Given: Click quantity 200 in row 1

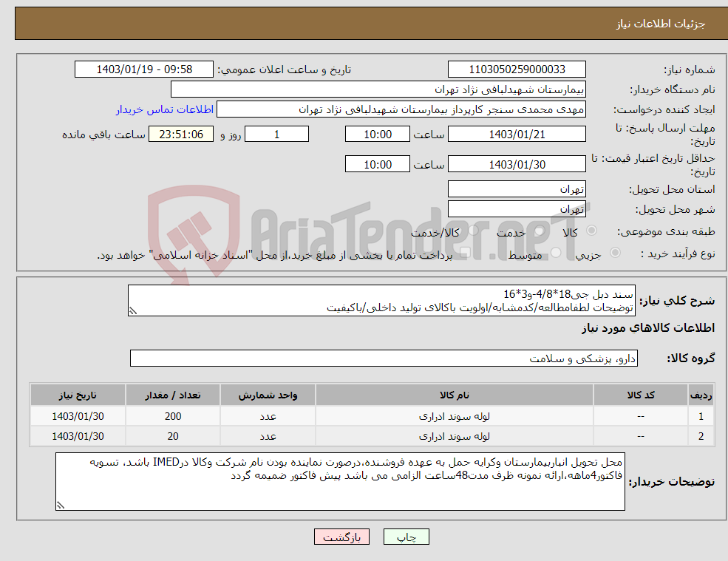Looking at the screenshot, I should coord(173,417).
